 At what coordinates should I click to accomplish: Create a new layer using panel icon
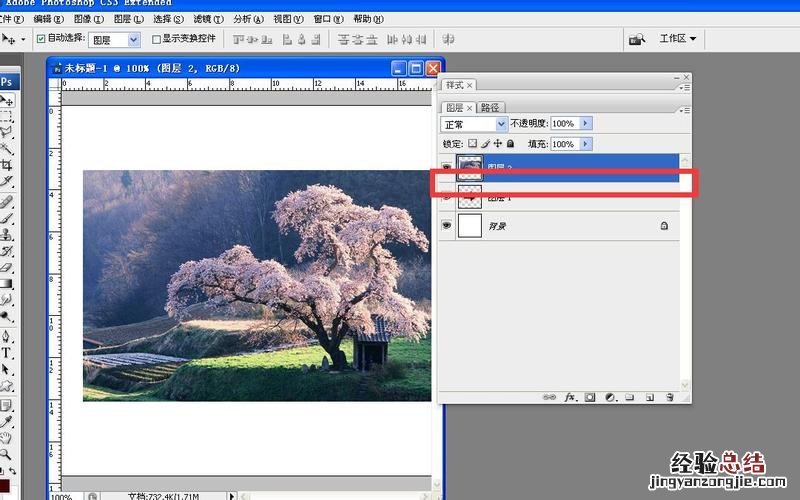(649, 397)
